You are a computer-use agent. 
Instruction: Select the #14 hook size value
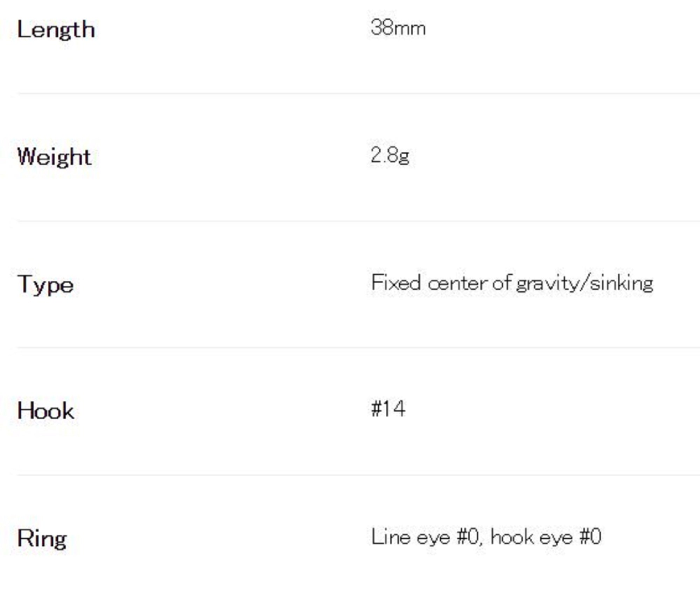coord(388,409)
